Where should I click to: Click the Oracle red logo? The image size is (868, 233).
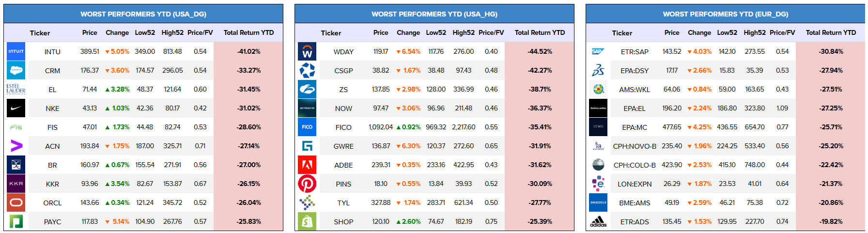tap(16, 202)
